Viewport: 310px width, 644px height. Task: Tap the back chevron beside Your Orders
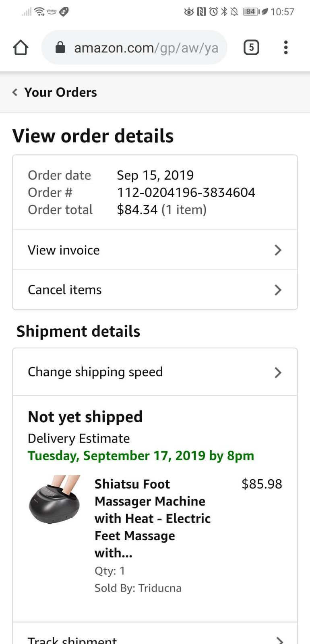point(15,92)
